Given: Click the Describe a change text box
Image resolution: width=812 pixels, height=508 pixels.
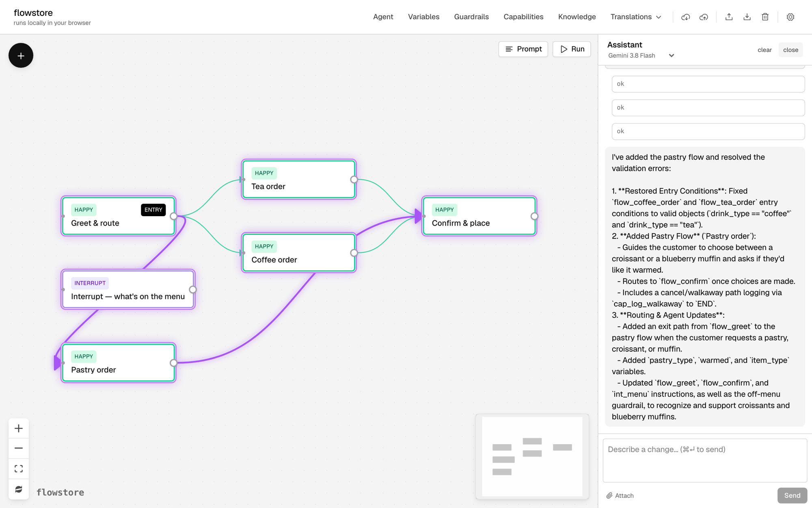Looking at the screenshot, I should [705, 460].
